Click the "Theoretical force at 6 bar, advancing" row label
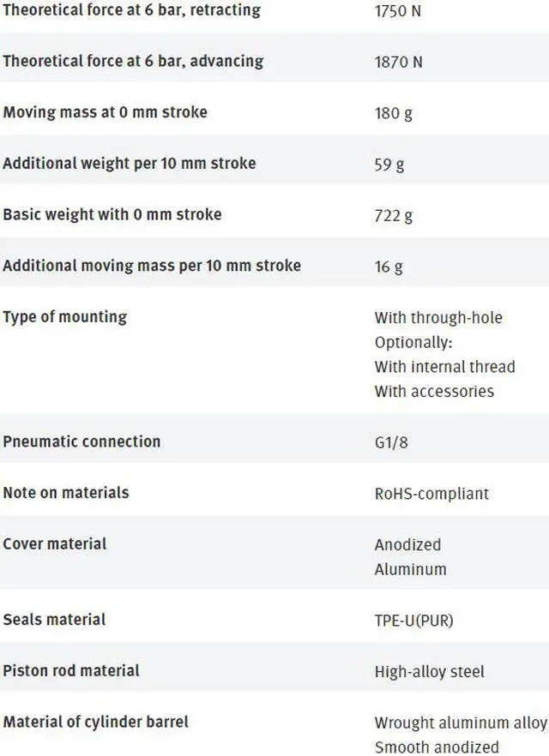This screenshot has width=549, height=756. click(x=133, y=61)
